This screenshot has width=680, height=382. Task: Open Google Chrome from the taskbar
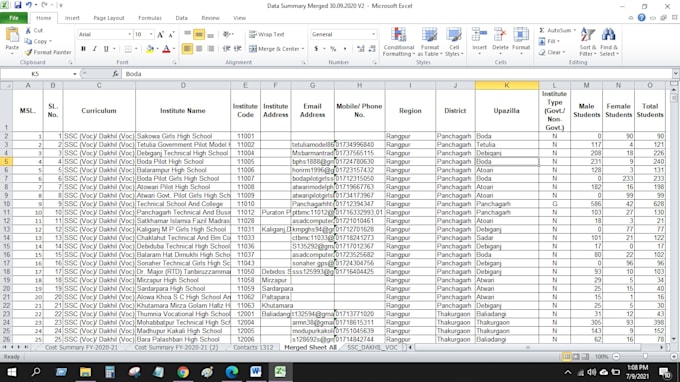click(x=183, y=372)
